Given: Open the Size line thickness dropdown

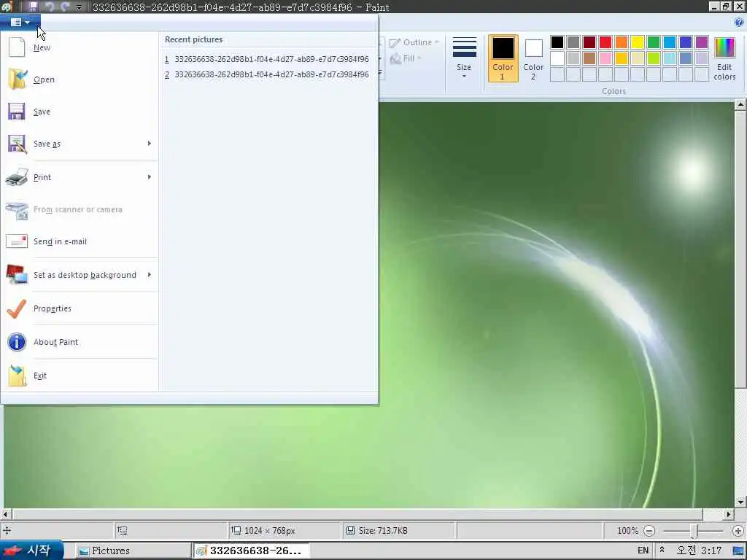Looking at the screenshot, I should click(x=464, y=58).
